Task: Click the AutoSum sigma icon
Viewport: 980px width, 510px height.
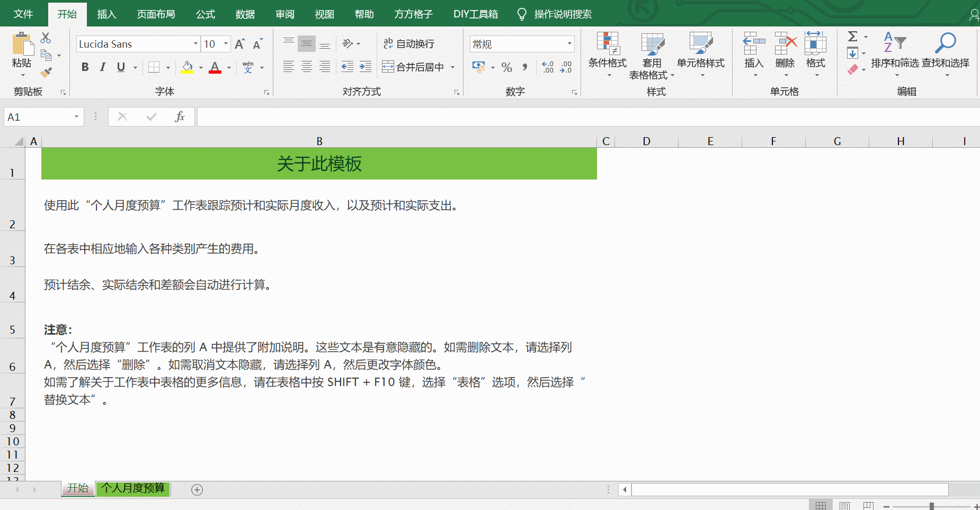Action: (x=852, y=37)
